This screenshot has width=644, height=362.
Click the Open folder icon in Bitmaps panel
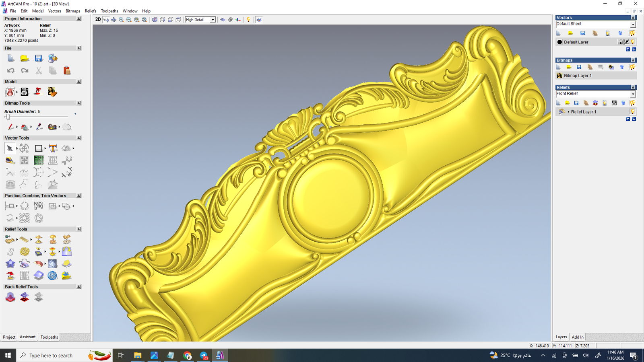click(569, 67)
